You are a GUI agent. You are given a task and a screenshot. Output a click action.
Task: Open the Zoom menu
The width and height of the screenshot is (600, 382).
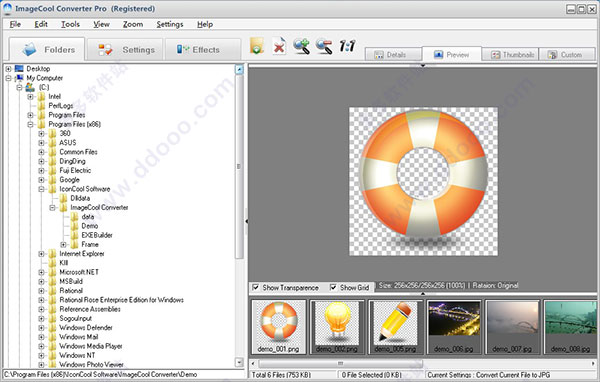click(133, 24)
